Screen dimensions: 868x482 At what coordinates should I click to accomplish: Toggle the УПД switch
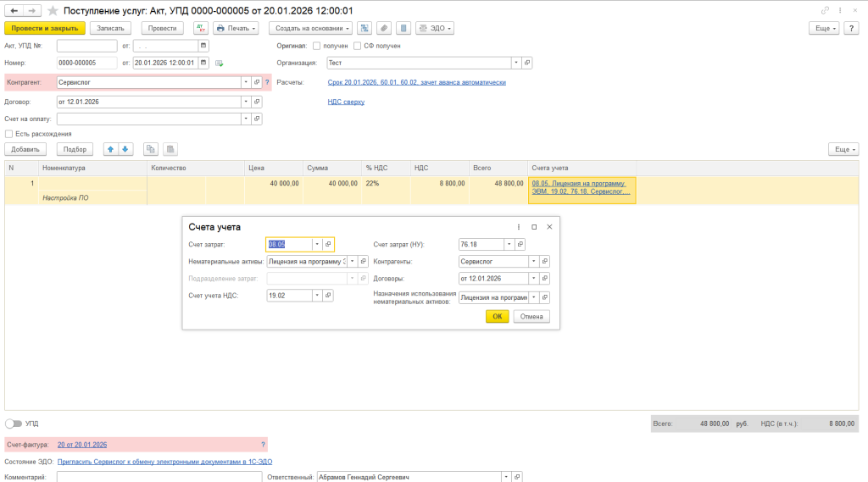click(x=14, y=424)
